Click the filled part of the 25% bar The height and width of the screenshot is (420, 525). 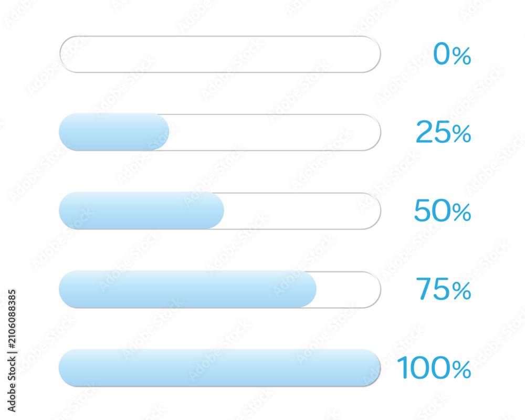click(x=114, y=132)
